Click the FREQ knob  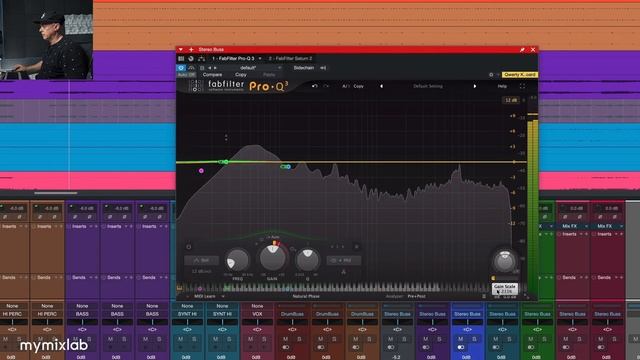[x=237, y=260]
